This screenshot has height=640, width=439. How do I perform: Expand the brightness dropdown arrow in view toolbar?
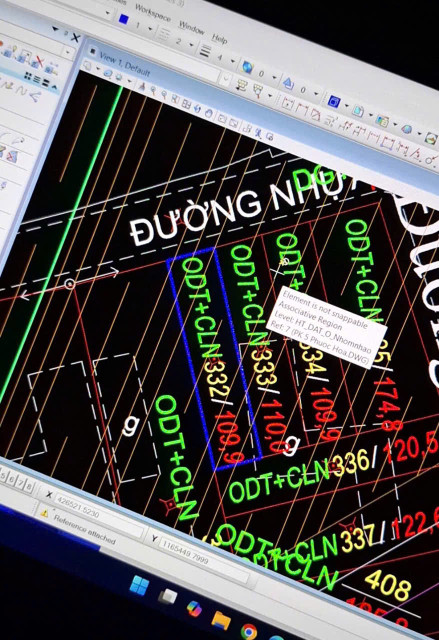pyautogui.click(x=129, y=81)
